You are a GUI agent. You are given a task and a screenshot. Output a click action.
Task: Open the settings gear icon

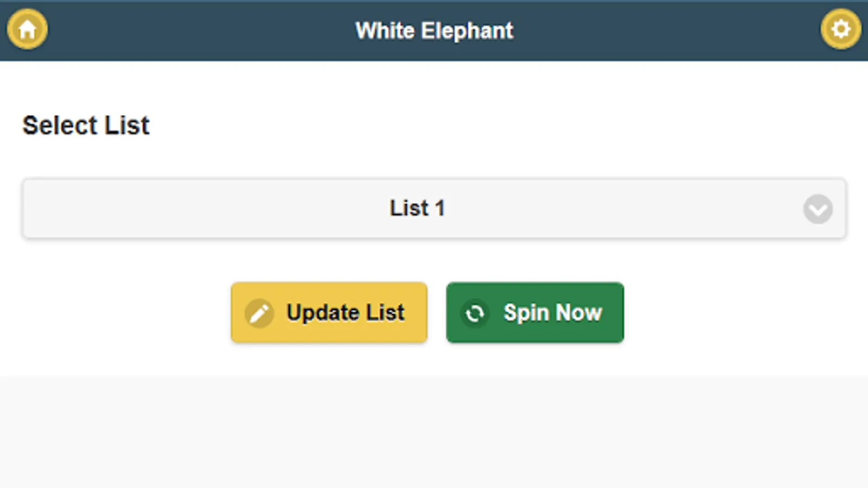pyautogui.click(x=840, y=29)
